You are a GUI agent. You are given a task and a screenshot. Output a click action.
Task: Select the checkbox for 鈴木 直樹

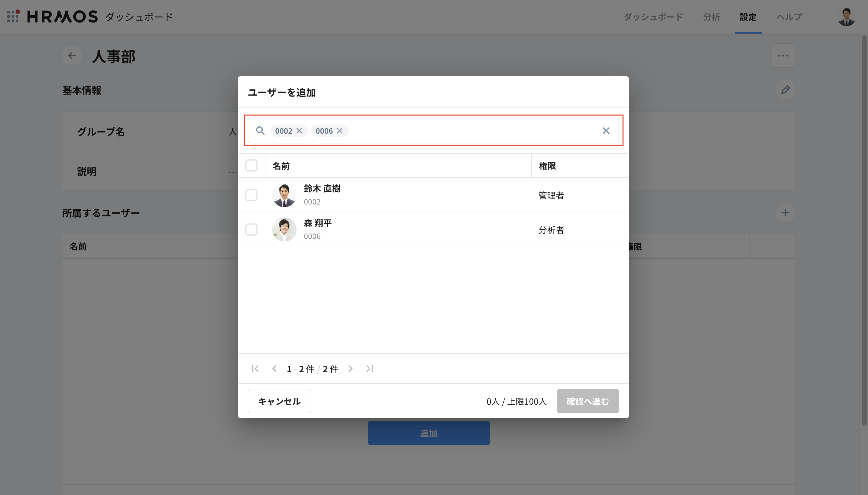click(x=251, y=195)
